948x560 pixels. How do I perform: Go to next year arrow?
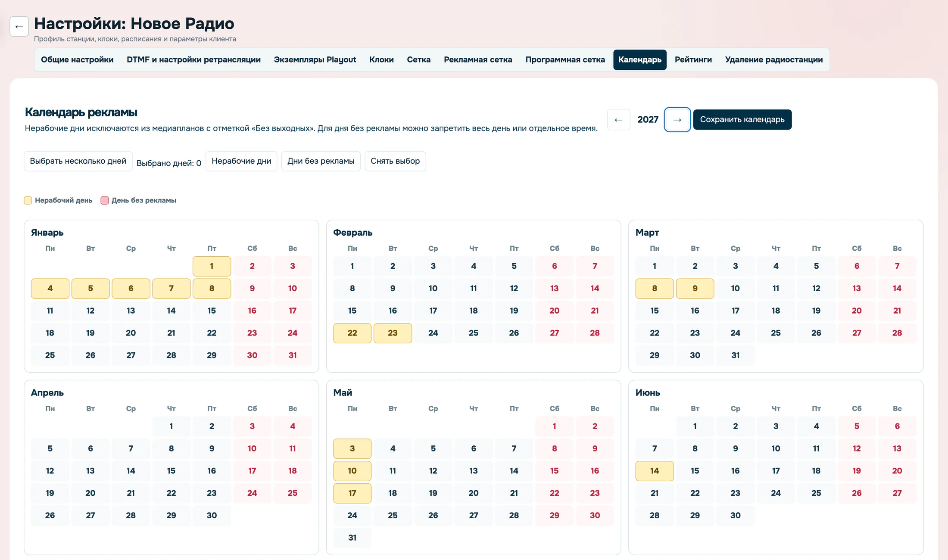pyautogui.click(x=677, y=119)
